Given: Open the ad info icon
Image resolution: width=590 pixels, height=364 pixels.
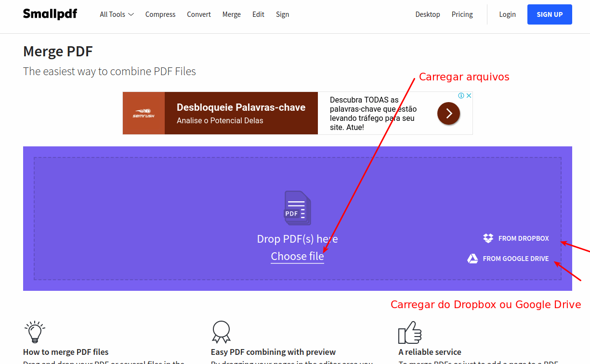Looking at the screenshot, I should pyautogui.click(x=461, y=96).
